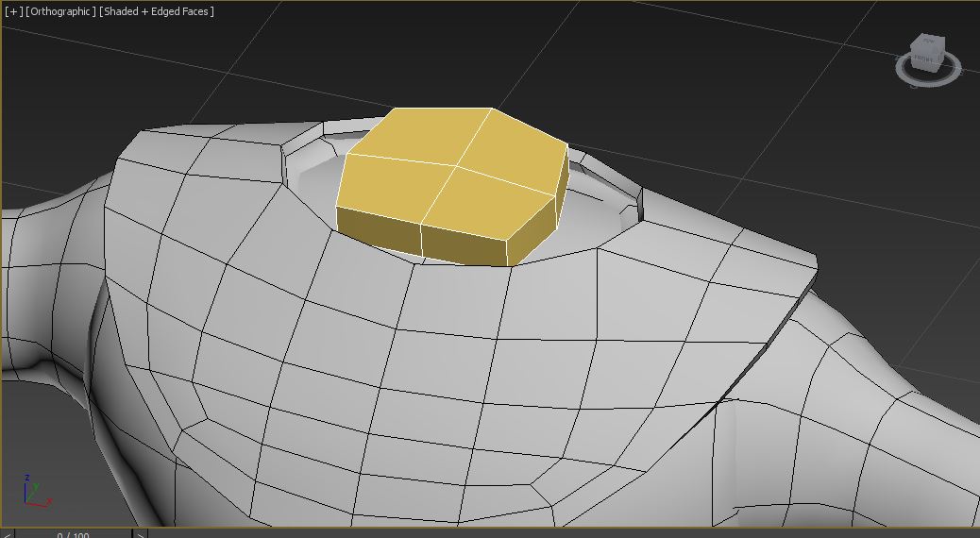Step forward with time slider right arrow
The height and width of the screenshot is (538, 980).
click(x=141, y=534)
